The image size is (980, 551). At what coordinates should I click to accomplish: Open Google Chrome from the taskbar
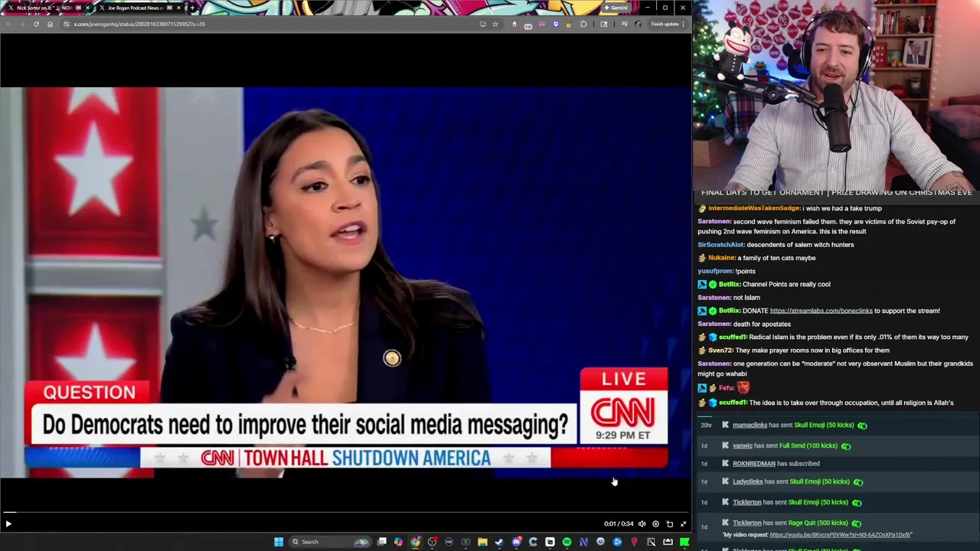[x=415, y=542]
